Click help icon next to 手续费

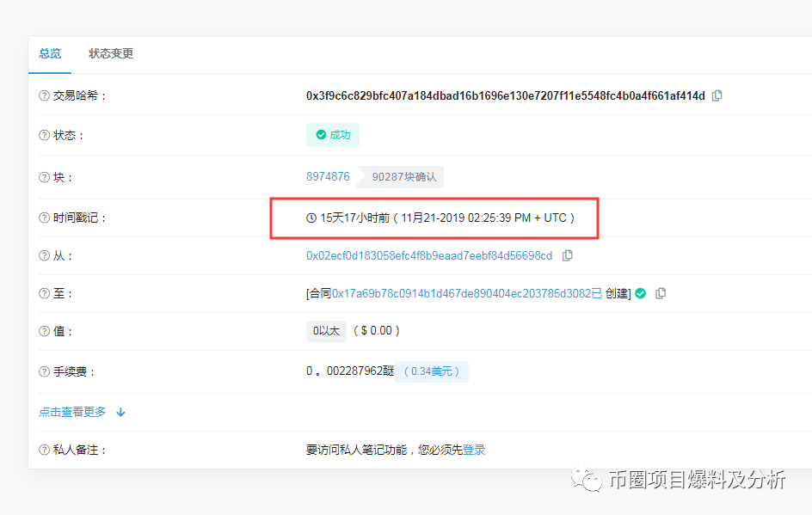pos(44,371)
